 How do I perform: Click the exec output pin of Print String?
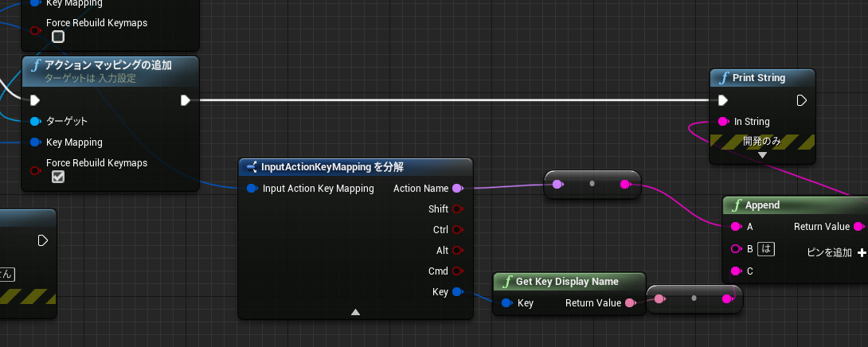802,100
